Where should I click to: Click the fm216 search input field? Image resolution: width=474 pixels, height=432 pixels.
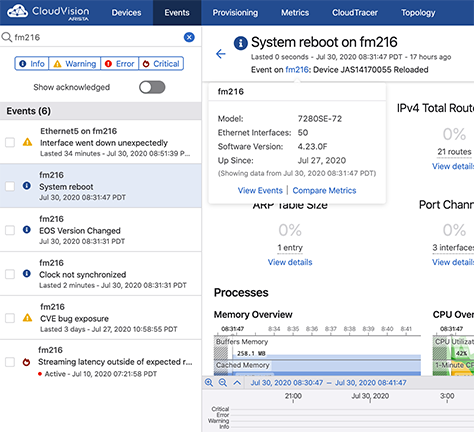coord(97,37)
